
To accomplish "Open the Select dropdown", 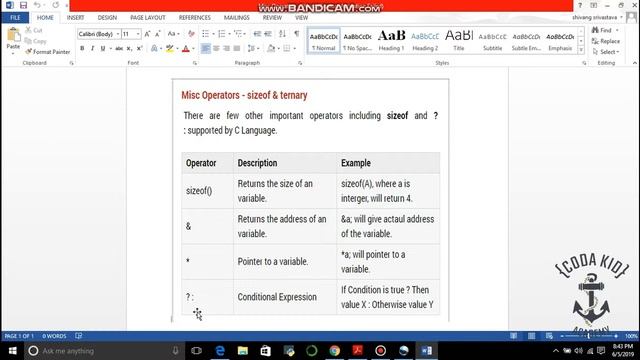I will tap(606, 52).
